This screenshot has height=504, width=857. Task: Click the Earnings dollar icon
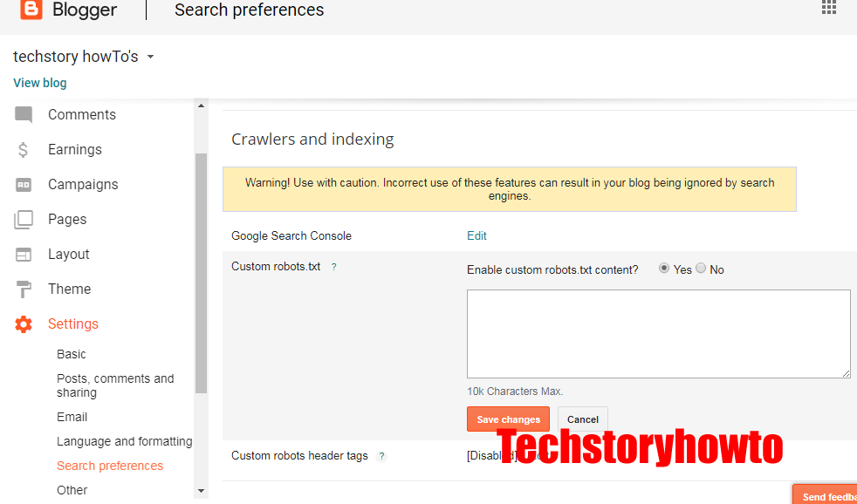point(24,150)
